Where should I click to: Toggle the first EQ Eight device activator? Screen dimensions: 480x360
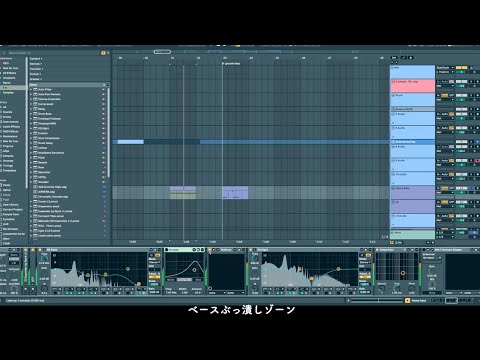click(x=41, y=250)
